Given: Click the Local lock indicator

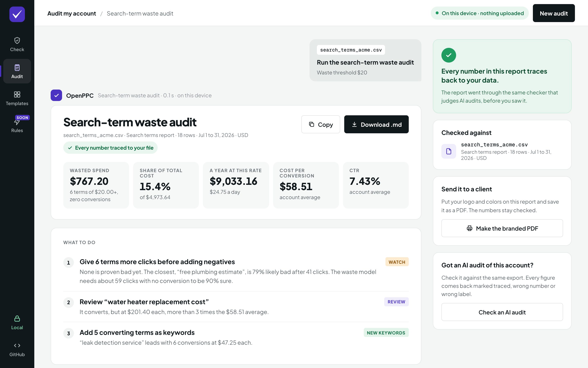Looking at the screenshot, I should [17, 322].
